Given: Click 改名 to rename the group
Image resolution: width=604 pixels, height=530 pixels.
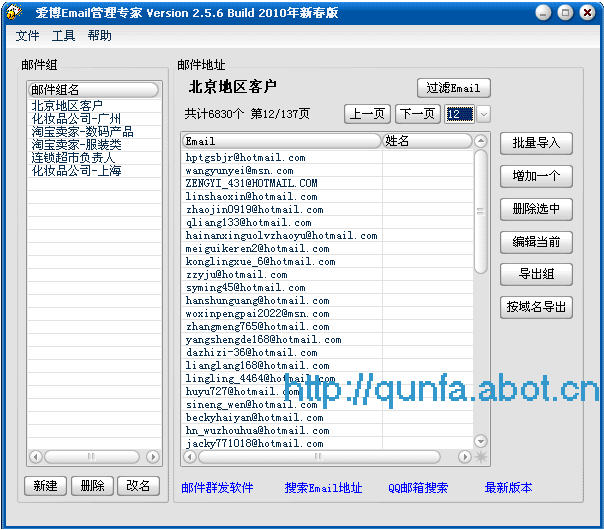Looking at the screenshot, I should click(x=138, y=486).
